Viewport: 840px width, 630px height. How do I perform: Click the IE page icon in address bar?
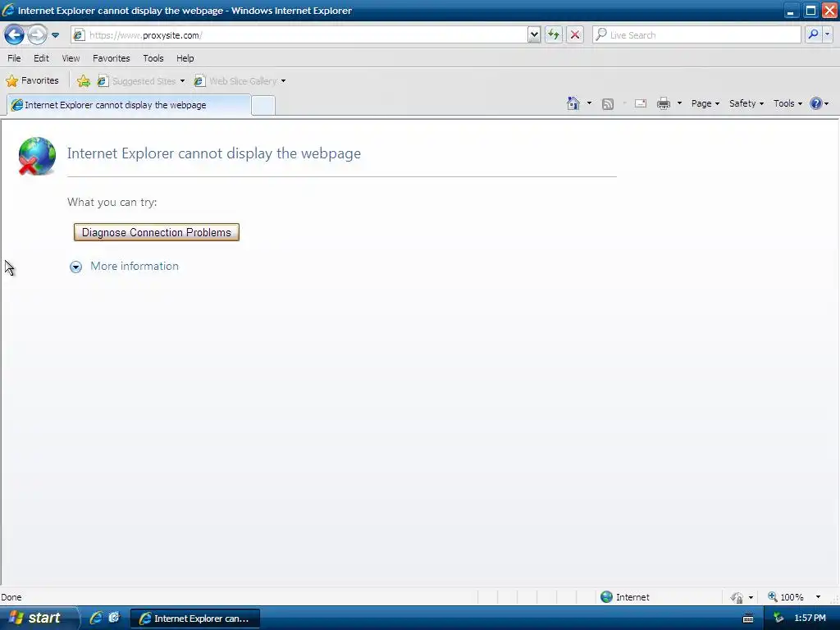(79, 35)
